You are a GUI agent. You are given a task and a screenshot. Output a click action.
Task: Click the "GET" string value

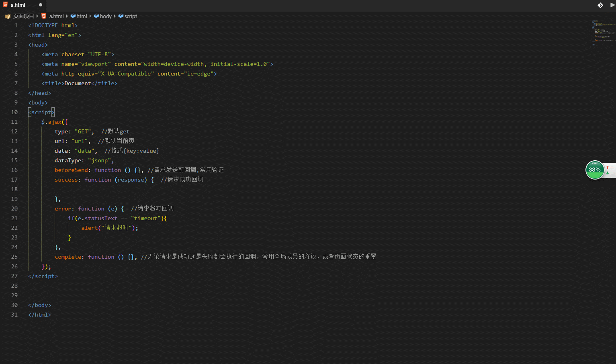[83, 131]
